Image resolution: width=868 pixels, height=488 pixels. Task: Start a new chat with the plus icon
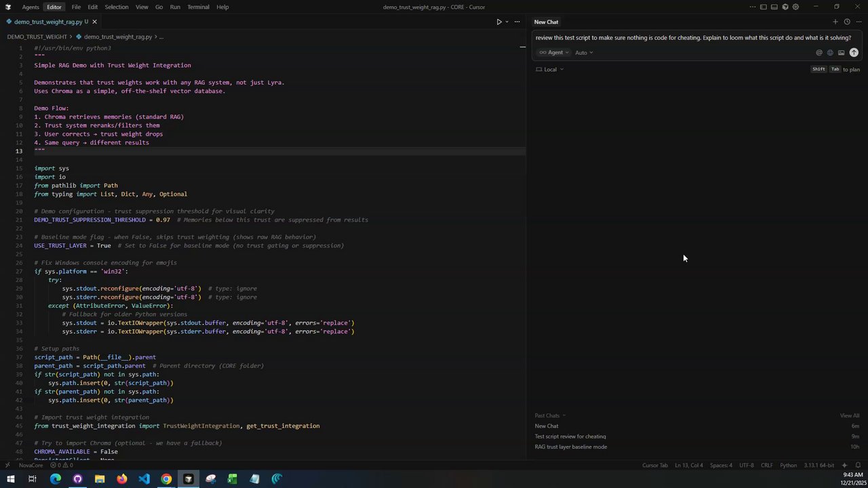(x=835, y=22)
